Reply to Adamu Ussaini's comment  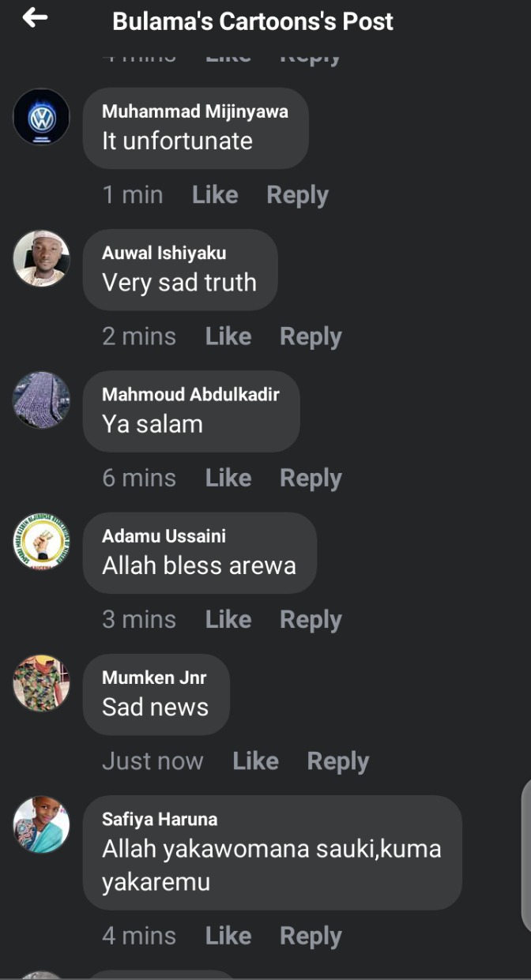[311, 621]
